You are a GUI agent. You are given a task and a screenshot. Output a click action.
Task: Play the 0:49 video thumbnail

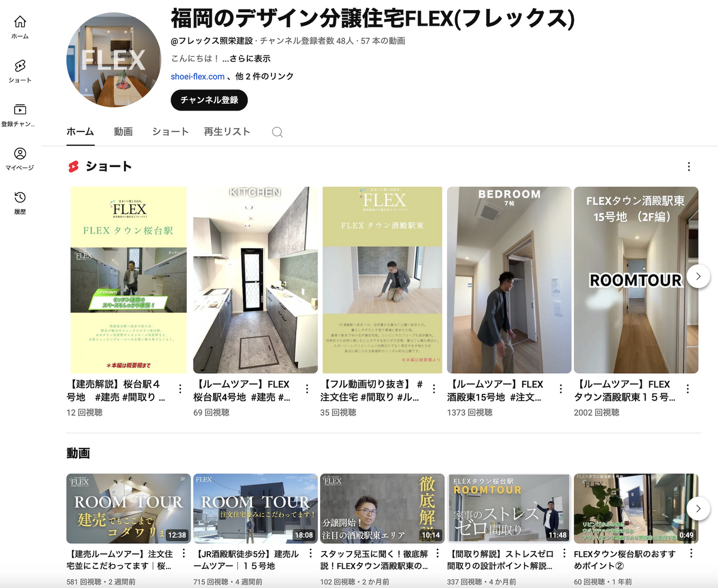tap(636, 508)
